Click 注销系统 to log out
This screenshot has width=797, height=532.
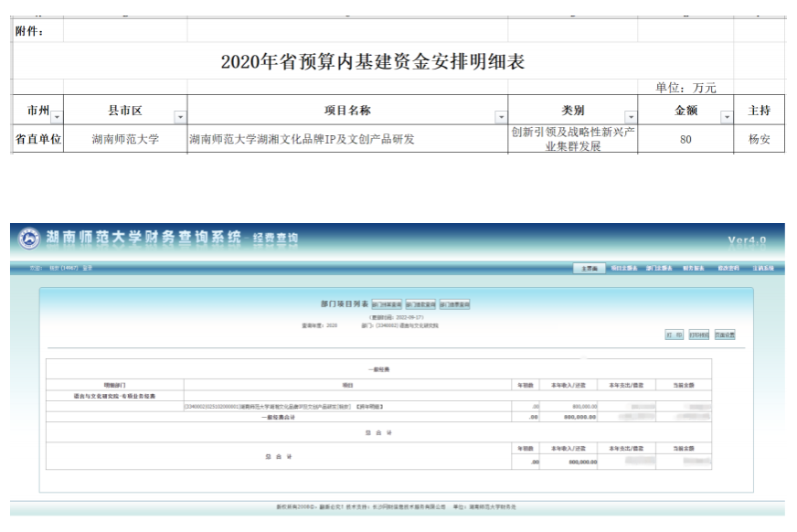763,269
